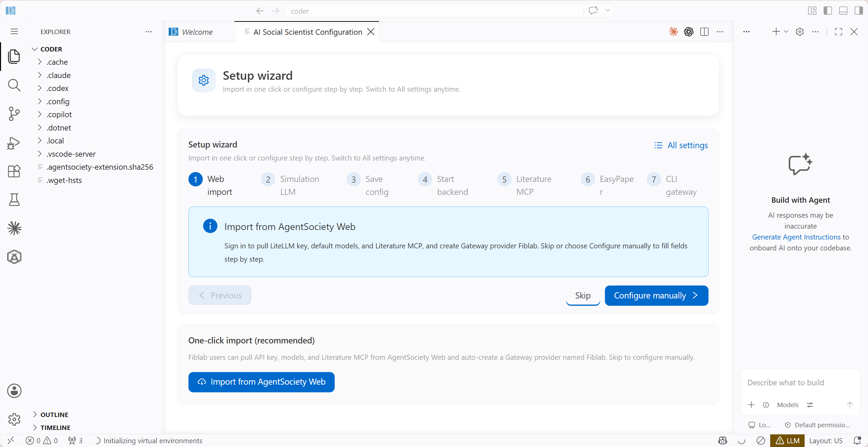
Task: Open the chat dropdown arrow in title bar
Action: (x=607, y=11)
